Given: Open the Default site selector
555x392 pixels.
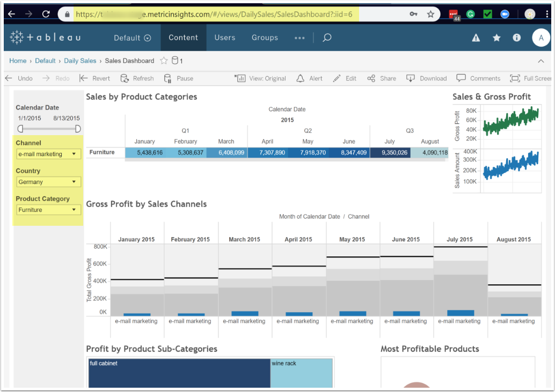Looking at the screenshot, I should point(132,38).
